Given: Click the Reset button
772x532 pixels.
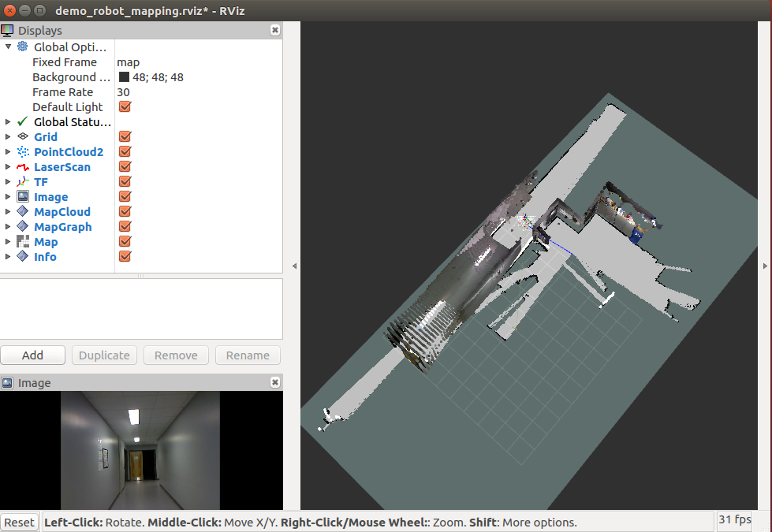Looking at the screenshot, I should pyautogui.click(x=20, y=523).
